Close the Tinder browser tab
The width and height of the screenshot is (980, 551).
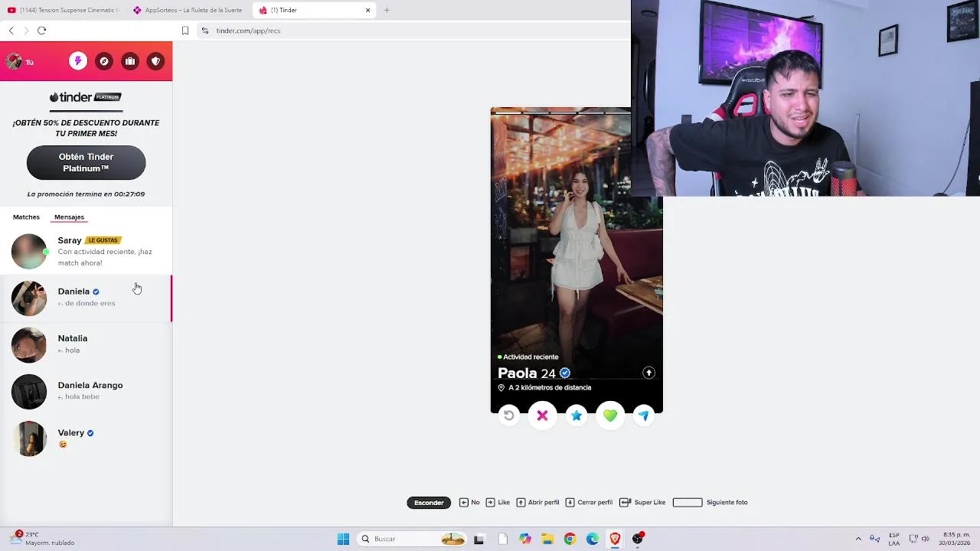click(367, 10)
